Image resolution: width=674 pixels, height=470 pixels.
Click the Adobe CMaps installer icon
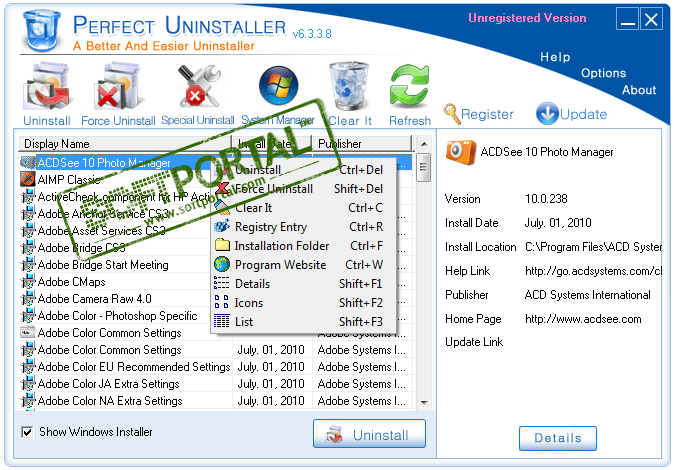28,282
